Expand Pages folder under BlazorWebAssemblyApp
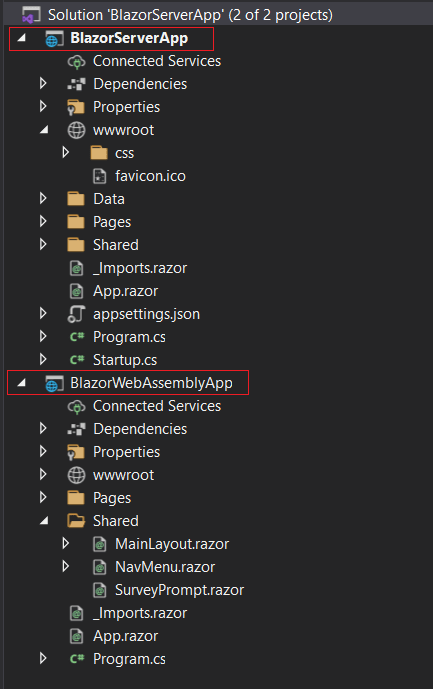 point(43,497)
